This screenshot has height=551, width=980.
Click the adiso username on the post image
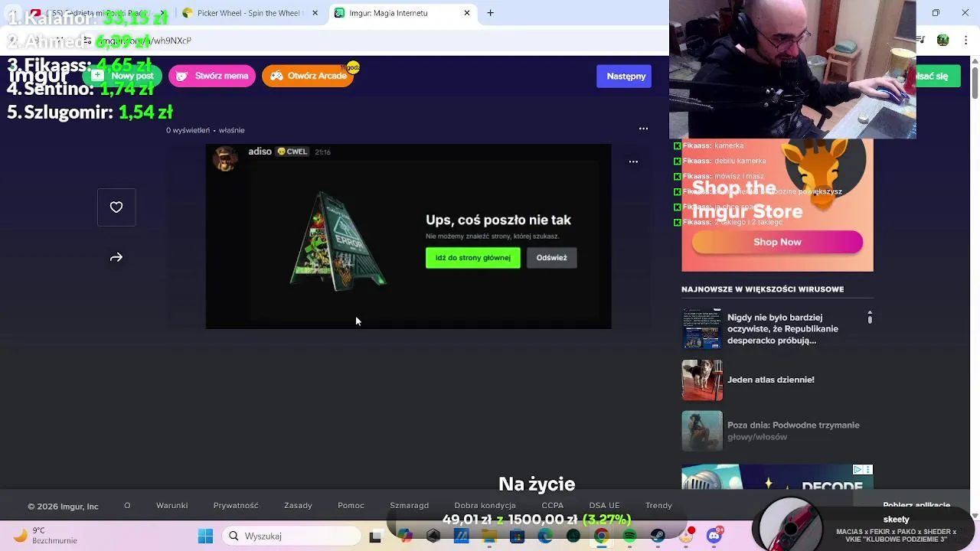[x=260, y=152]
